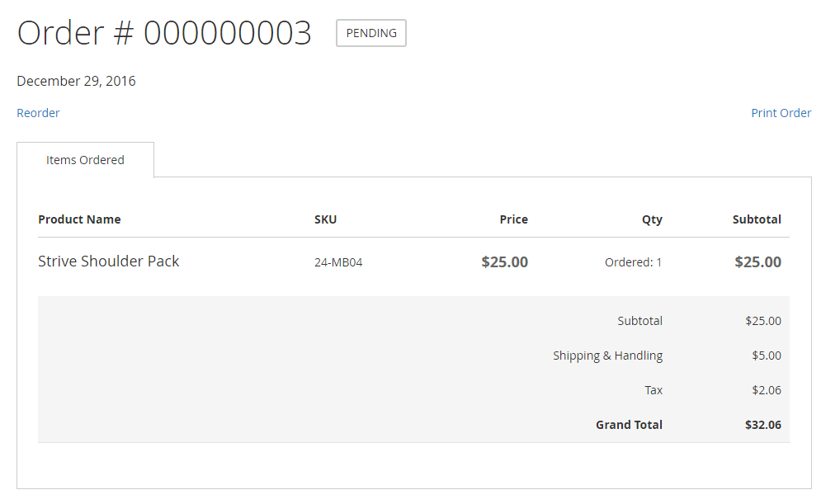Select the Strive Shoulder Pack product name
This screenshot has width=840, height=504.
[x=108, y=261]
